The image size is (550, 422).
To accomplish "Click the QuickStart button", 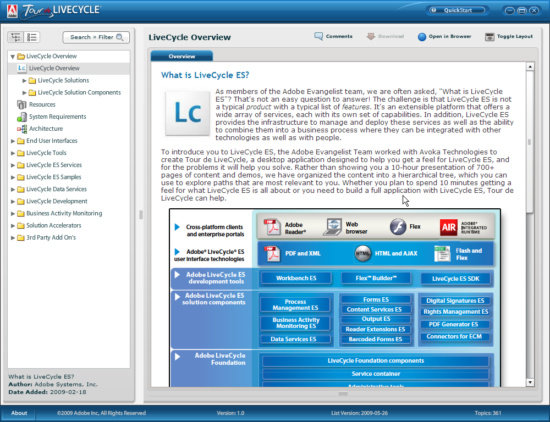I will 457,10.
